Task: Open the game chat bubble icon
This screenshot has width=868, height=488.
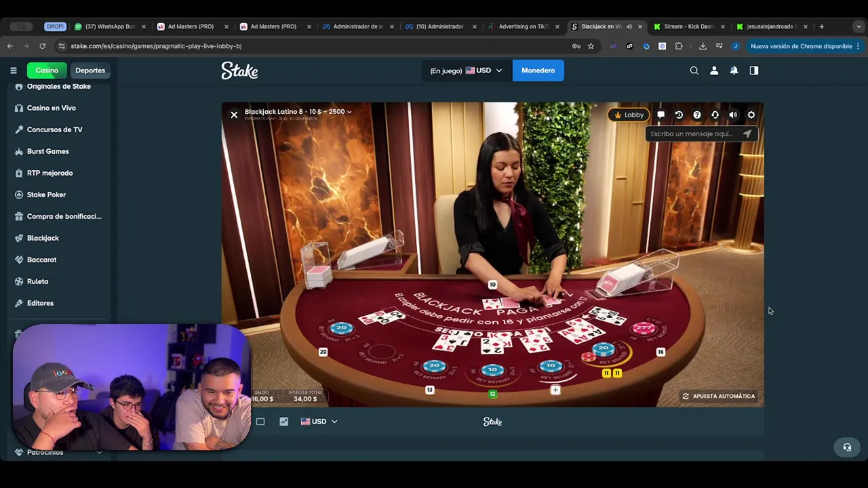Action: [x=660, y=115]
